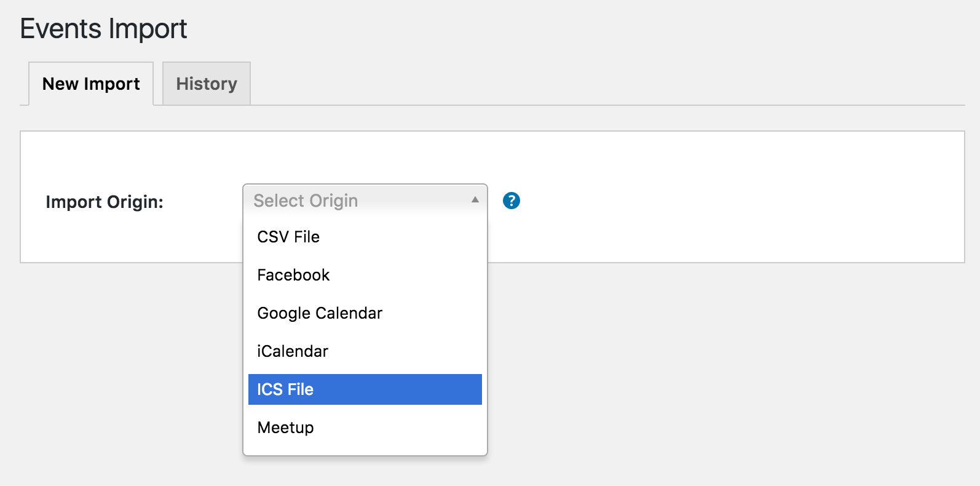Collapse the list using the dropdown arrow triangle

pos(475,200)
